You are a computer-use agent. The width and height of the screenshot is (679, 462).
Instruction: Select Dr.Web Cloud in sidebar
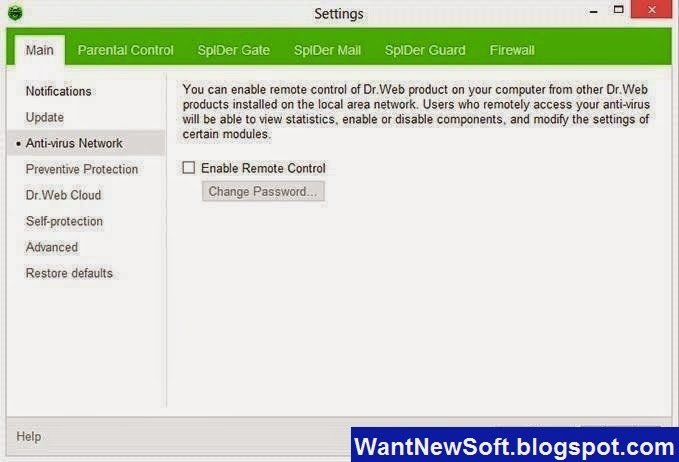[x=63, y=195]
